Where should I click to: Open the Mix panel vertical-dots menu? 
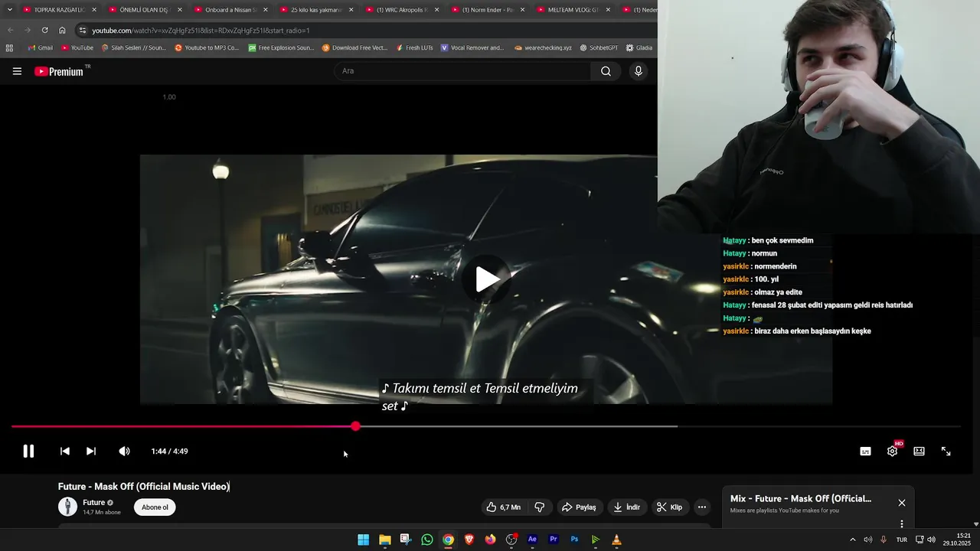[902, 524]
